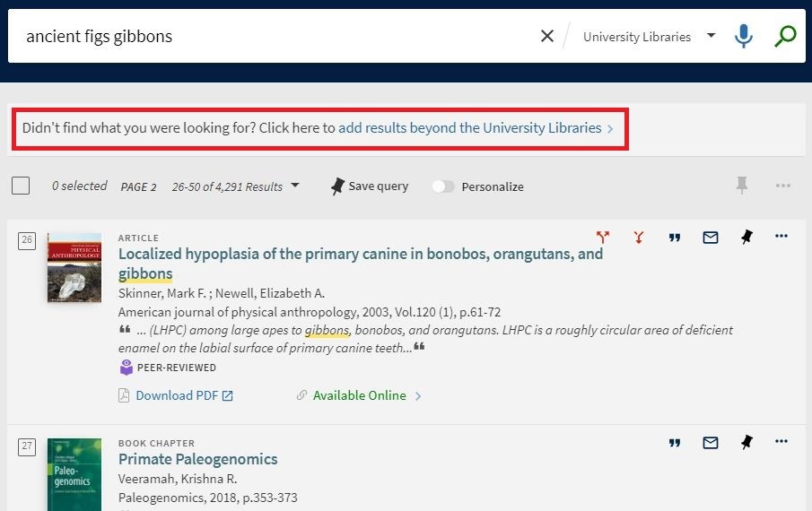
Task: Tick the select all results checkbox
Action: 21,186
